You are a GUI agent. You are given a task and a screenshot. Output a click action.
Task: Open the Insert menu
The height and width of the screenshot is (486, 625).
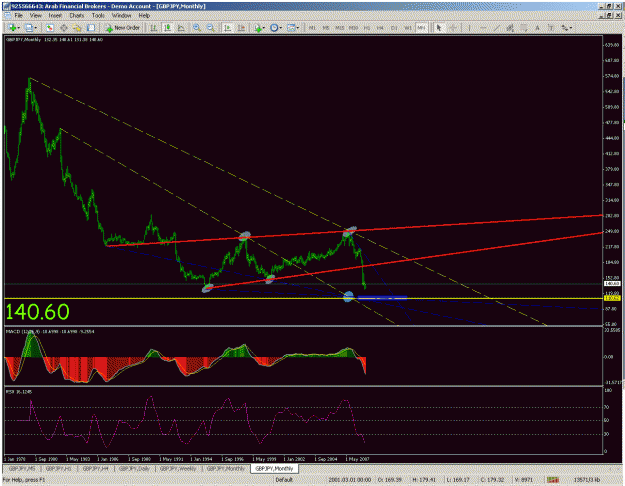coord(55,16)
